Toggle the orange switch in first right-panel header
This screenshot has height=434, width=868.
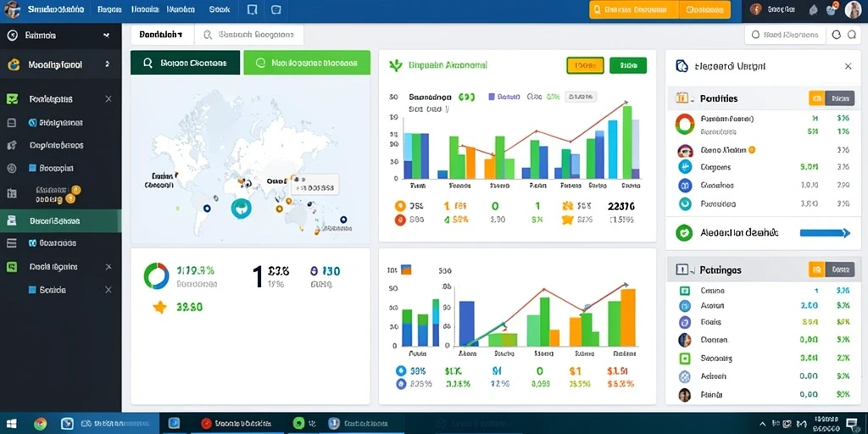point(816,98)
